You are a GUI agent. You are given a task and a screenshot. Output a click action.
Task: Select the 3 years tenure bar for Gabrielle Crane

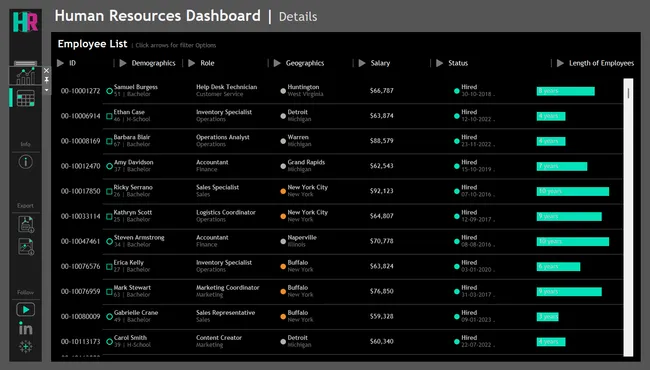pos(547,317)
